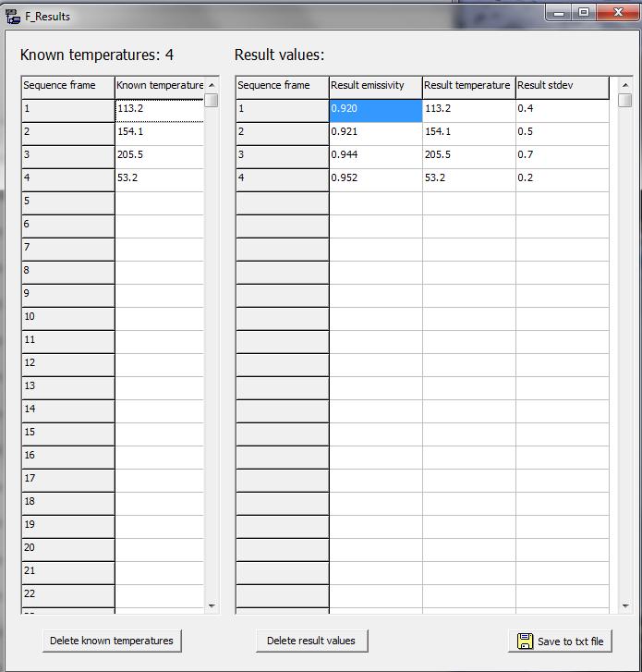Click row header 22 in known temperatures table

[x=68, y=596]
